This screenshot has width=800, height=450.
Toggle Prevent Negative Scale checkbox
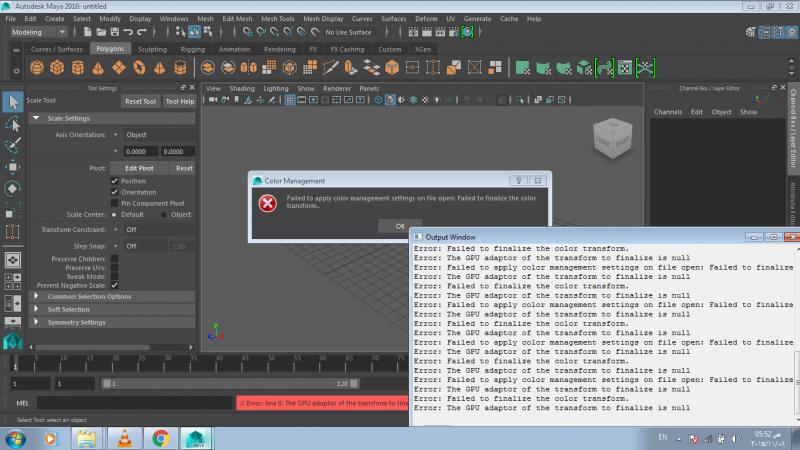[114, 285]
